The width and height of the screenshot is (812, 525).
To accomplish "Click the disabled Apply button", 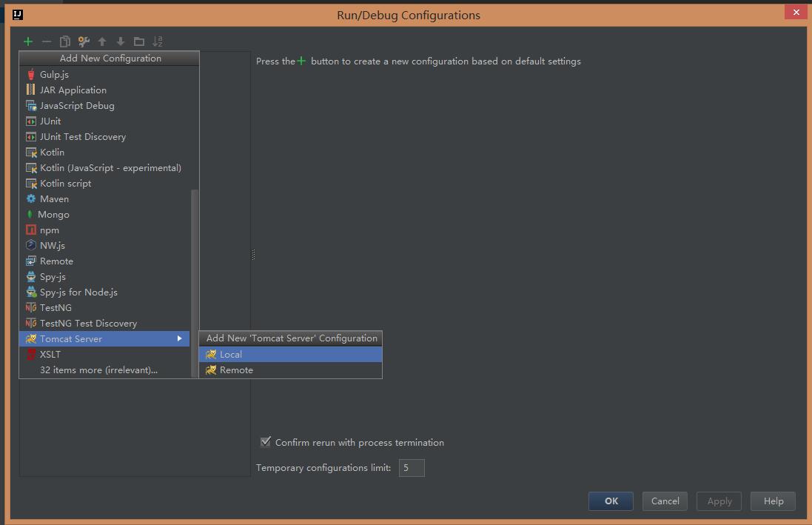I will point(719,501).
